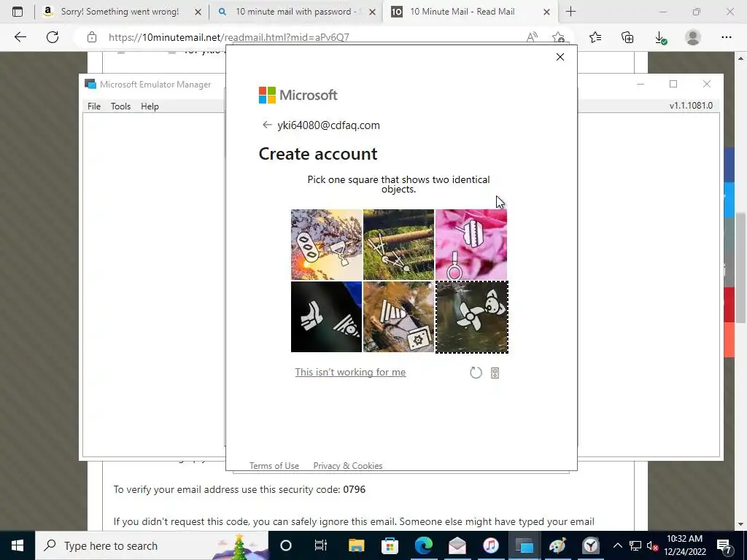Image resolution: width=747 pixels, height=560 pixels.
Task: Activate Read aloud icon in address bar
Action: pos(532,37)
